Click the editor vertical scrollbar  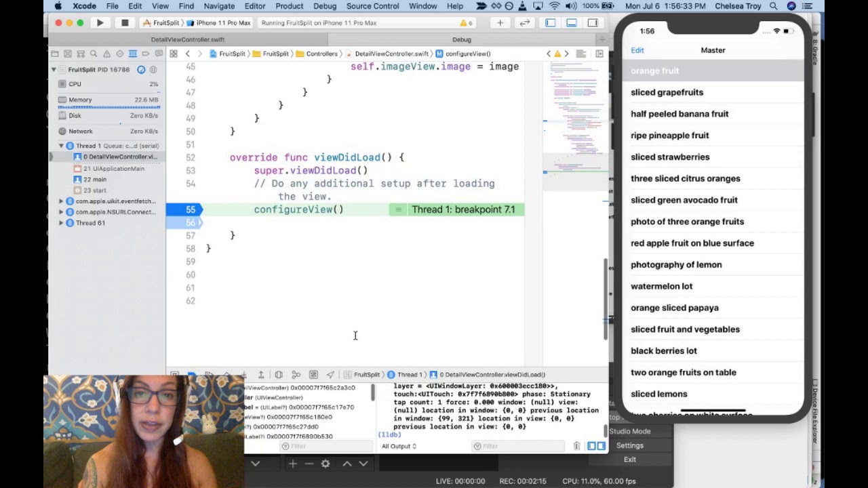point(606,299)
